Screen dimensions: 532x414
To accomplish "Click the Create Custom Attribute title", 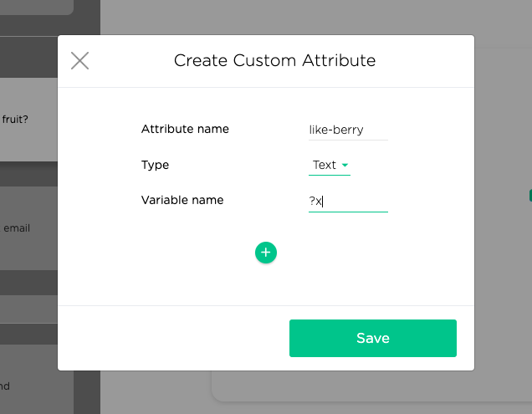I will click(x=274, y=60).
